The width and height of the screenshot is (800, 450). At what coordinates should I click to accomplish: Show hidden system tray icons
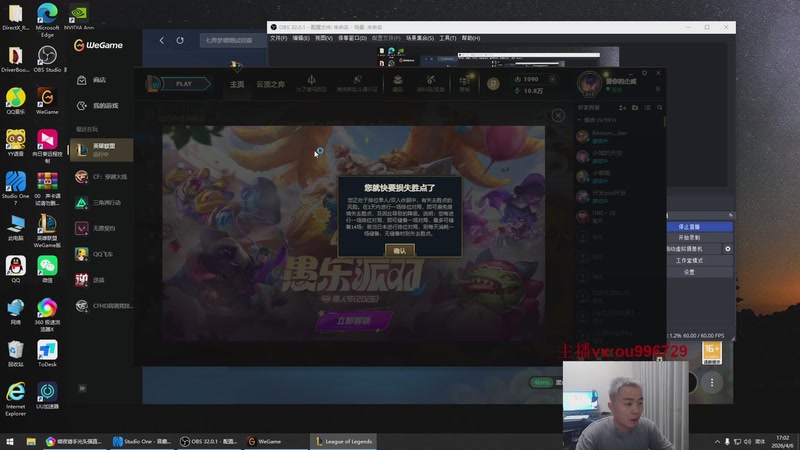[x=717, y=442]
